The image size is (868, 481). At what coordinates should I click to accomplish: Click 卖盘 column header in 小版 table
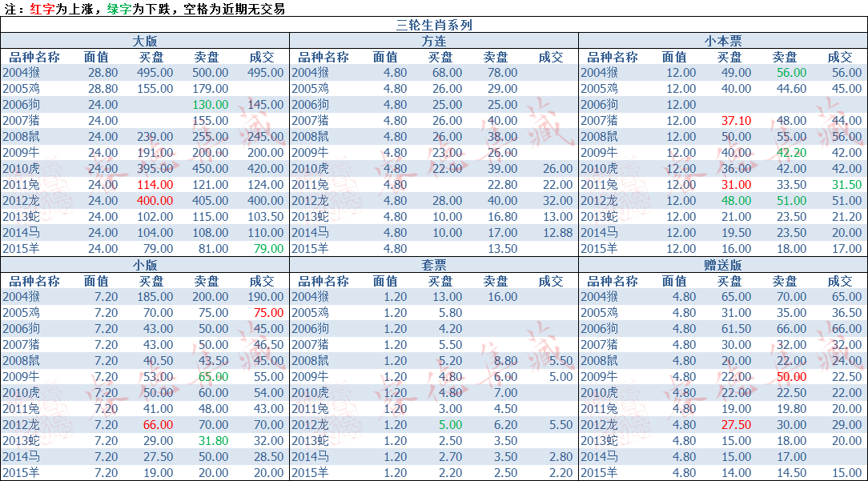click(x=207, y=281)
